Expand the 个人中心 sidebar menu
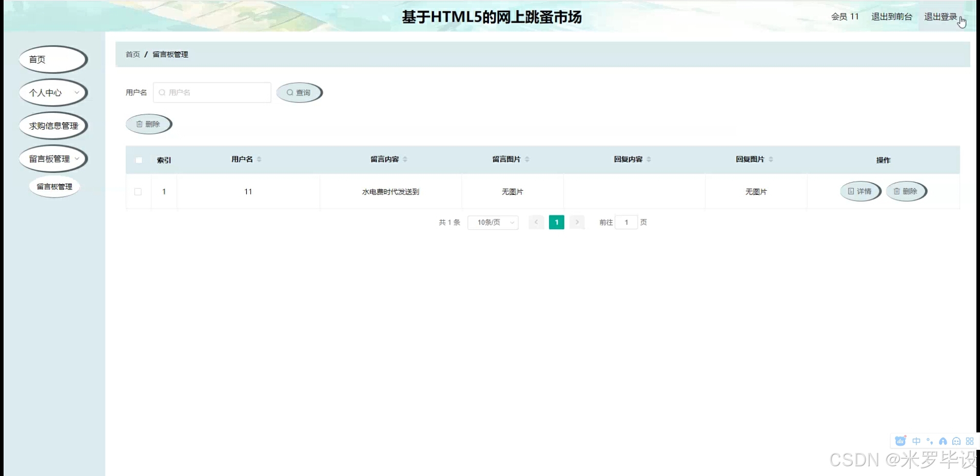Image resolution: width=980 pixels, height=476 pixels. point(53,93)
